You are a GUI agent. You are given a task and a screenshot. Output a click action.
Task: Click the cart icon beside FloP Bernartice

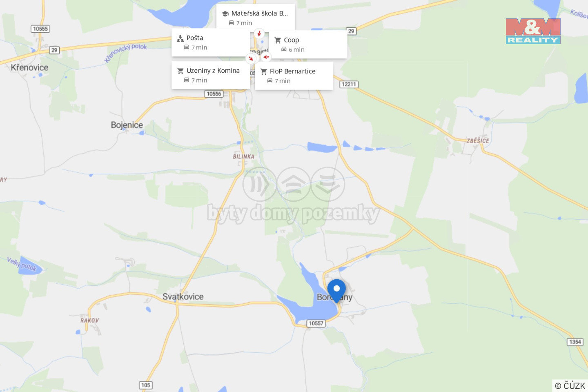264,71
